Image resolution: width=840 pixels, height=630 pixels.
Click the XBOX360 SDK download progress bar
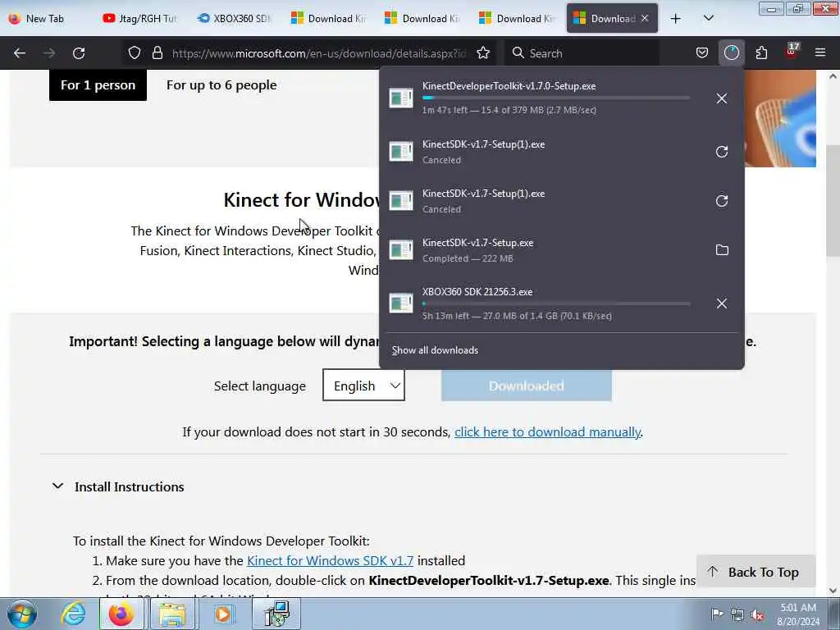[x=556, y=304]
